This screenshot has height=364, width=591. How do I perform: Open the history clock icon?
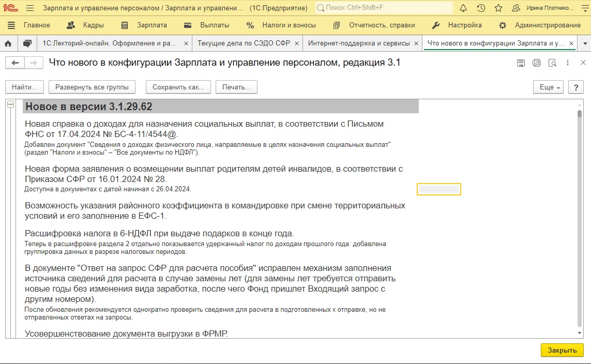point(480,8)
